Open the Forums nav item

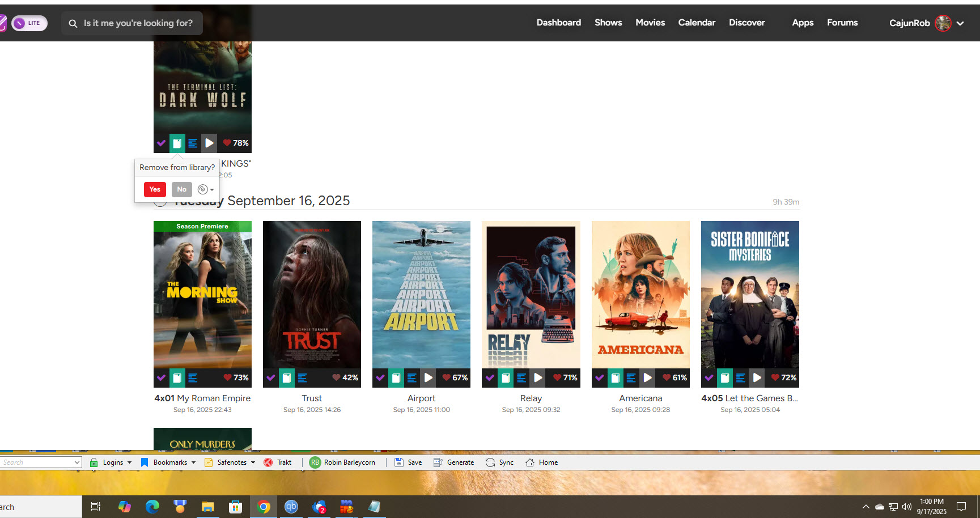click(842, 23)
